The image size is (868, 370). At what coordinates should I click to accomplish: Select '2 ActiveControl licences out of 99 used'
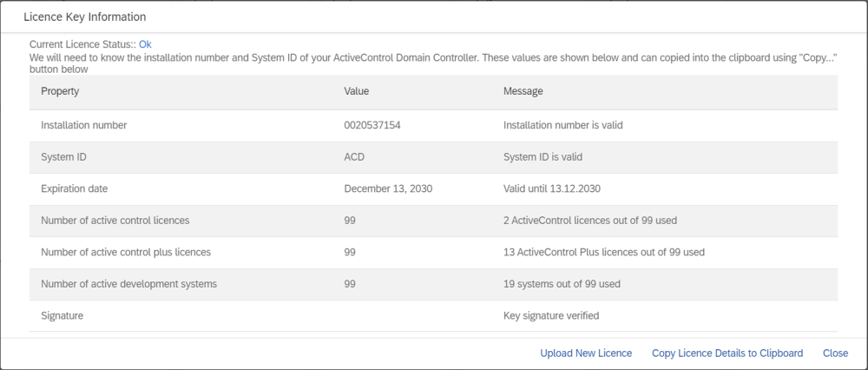pos(590,221)
